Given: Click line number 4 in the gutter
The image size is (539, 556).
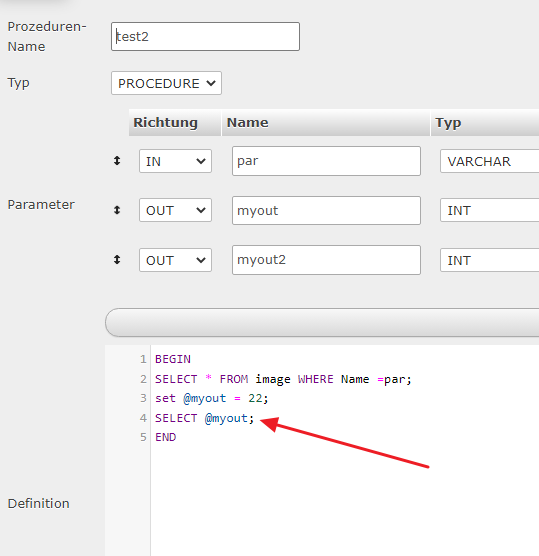Looking at the screenshot, I should point(143,418).
